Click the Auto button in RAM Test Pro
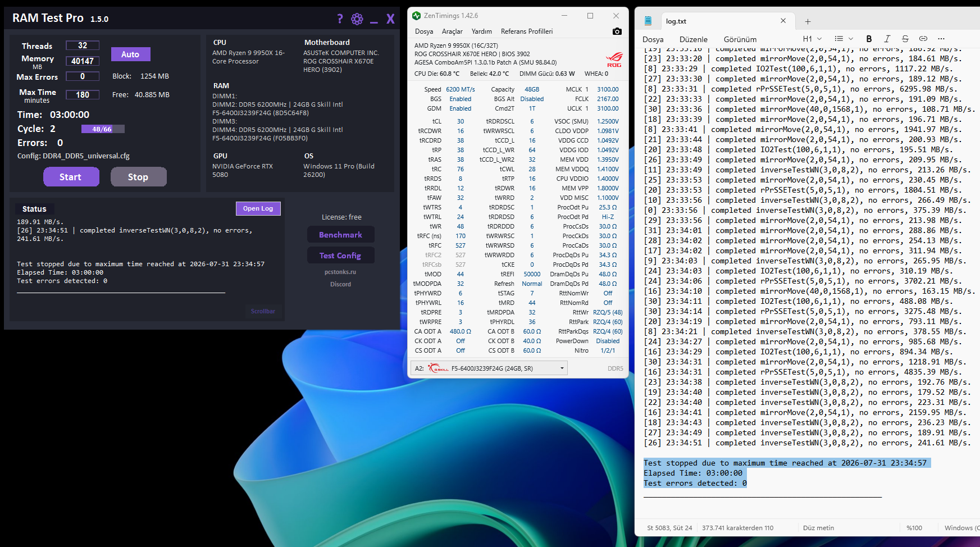 (x=130, y=54)
